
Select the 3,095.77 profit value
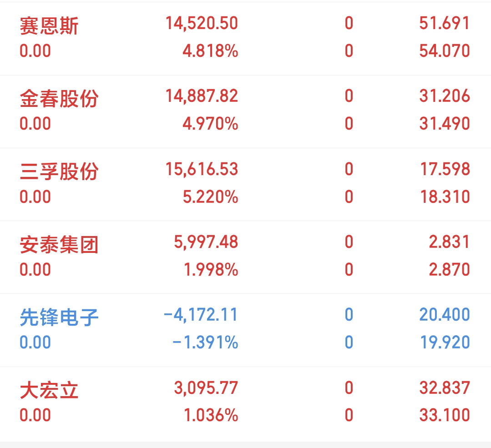(x=206, y=388)
